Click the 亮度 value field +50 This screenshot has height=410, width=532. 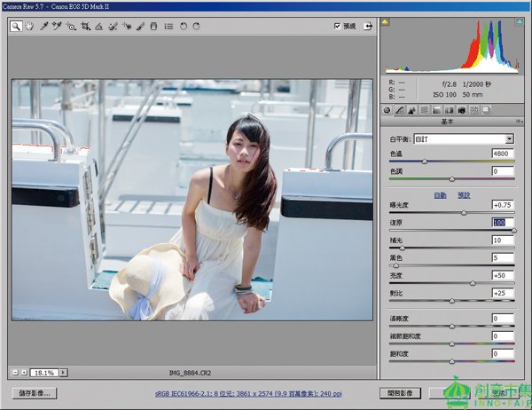click(x=503, y=275)
